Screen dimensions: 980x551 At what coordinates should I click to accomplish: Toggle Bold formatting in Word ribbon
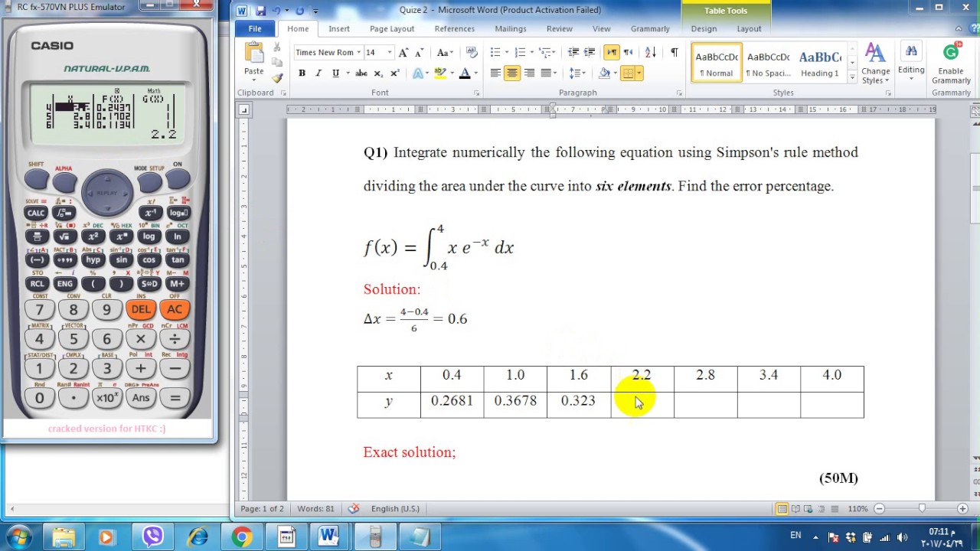tap(302, 73)
